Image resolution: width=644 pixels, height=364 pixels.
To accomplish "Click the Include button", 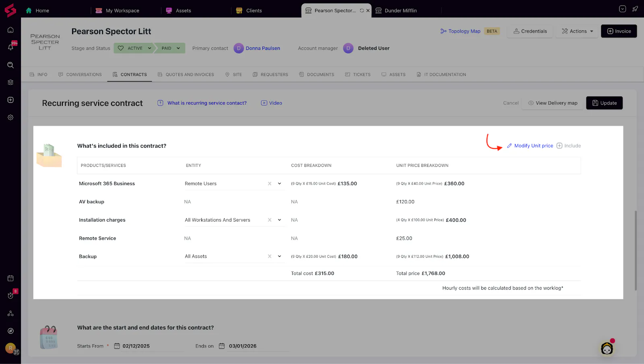I will (568, 146).
